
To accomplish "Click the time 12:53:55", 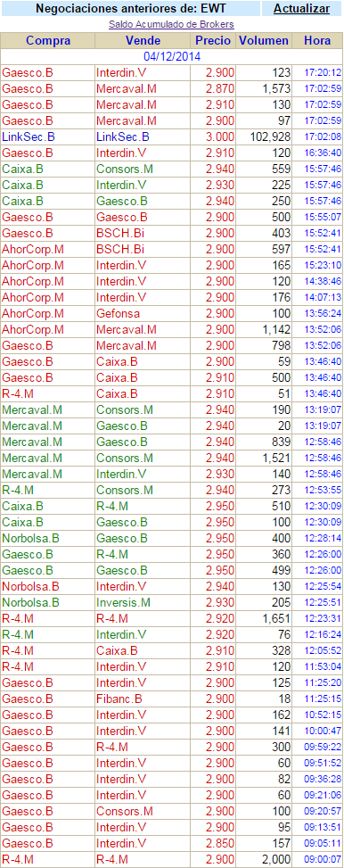I will pos(323,490).
